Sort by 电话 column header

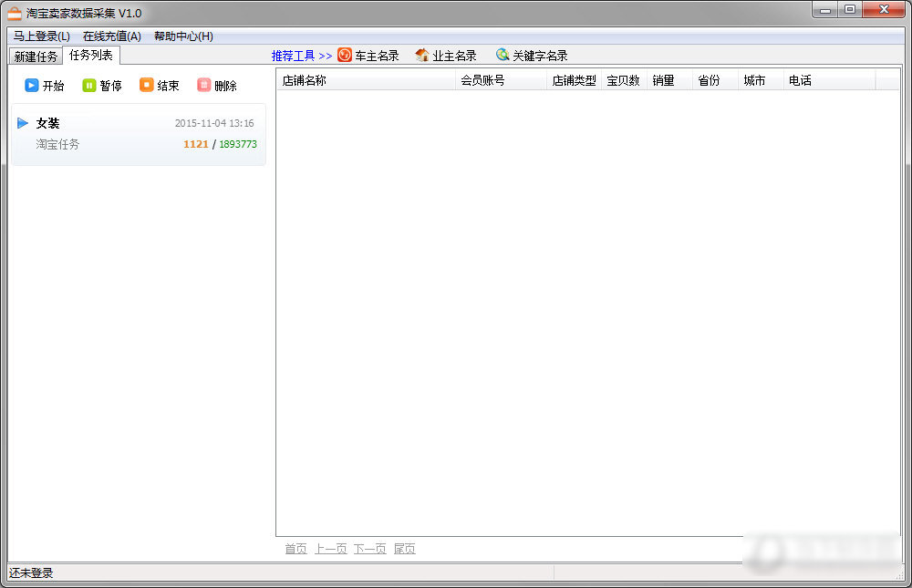point(829,80)
